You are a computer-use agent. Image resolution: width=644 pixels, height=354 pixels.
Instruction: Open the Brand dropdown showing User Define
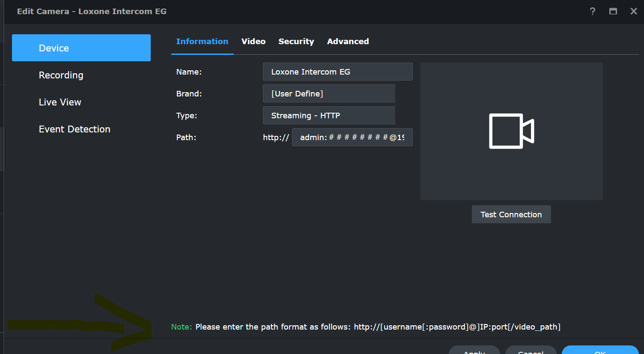tap(329, 93)
